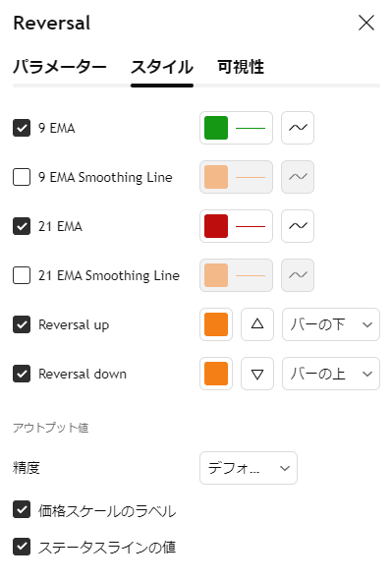The image size is (392, 582).
Task: Enable the 9 EMA Smoothing Line checkbox
Action: tap(22, 177)
